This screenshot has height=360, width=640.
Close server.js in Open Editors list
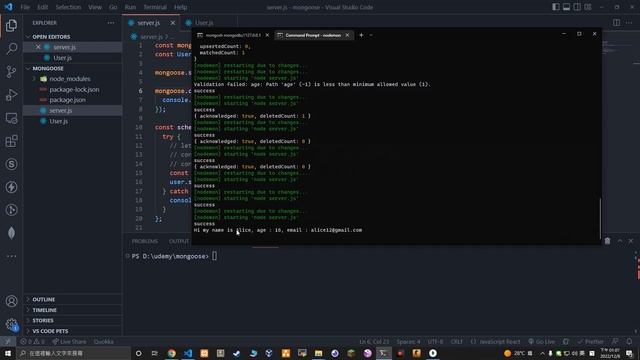click(x=38, y=47)
